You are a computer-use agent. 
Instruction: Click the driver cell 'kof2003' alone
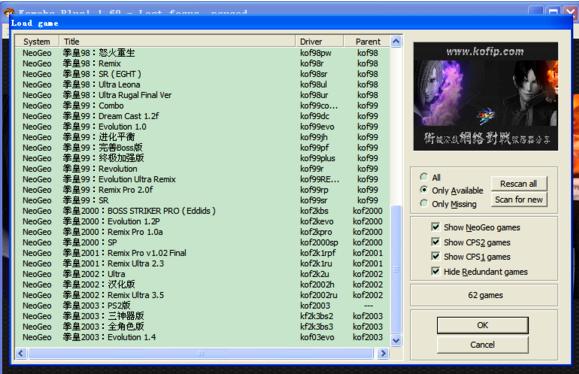click(x=315, y=306)
